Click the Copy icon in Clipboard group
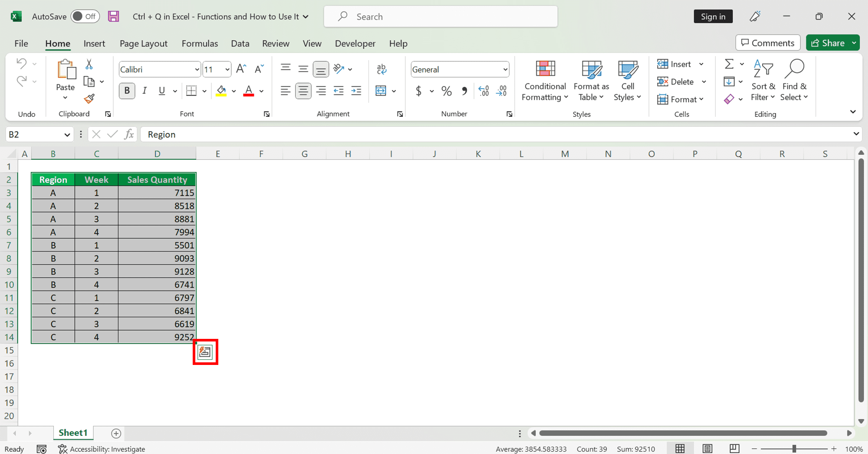868x454 pixels. pyautogui.click(x=89, y=82)
